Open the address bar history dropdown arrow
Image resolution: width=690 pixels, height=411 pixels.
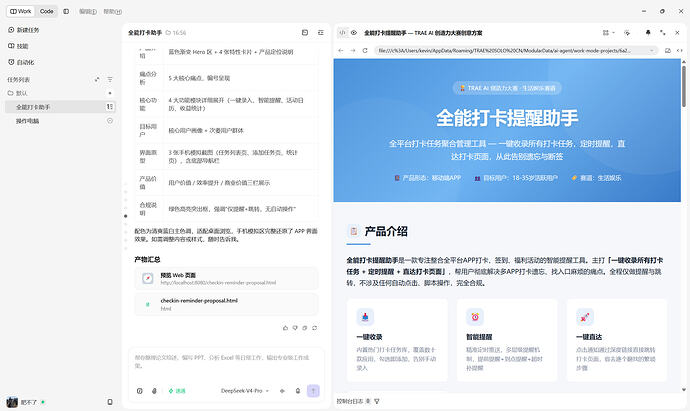pos(652,51)
